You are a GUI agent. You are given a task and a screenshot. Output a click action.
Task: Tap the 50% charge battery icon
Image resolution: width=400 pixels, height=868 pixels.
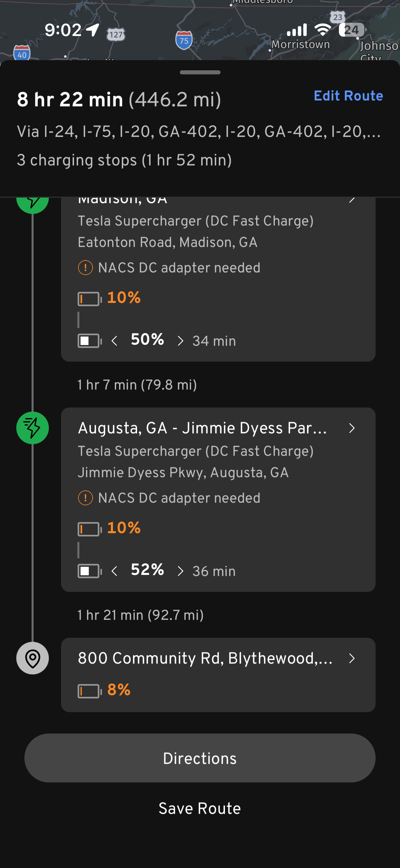[90, 341]
